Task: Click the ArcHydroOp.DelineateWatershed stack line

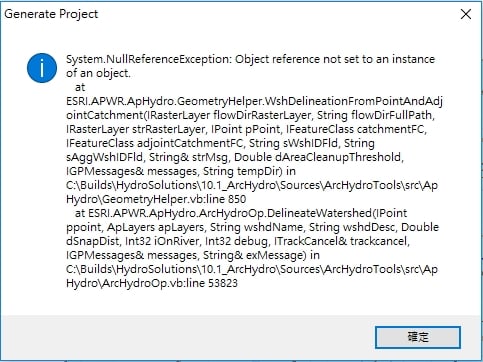Action: [x=241, y=213]
